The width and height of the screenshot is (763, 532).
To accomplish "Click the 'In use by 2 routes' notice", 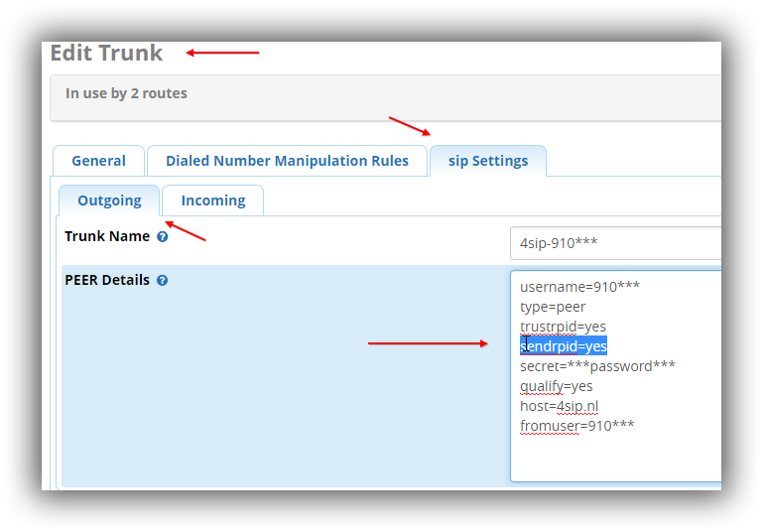I will pos(126,93).
